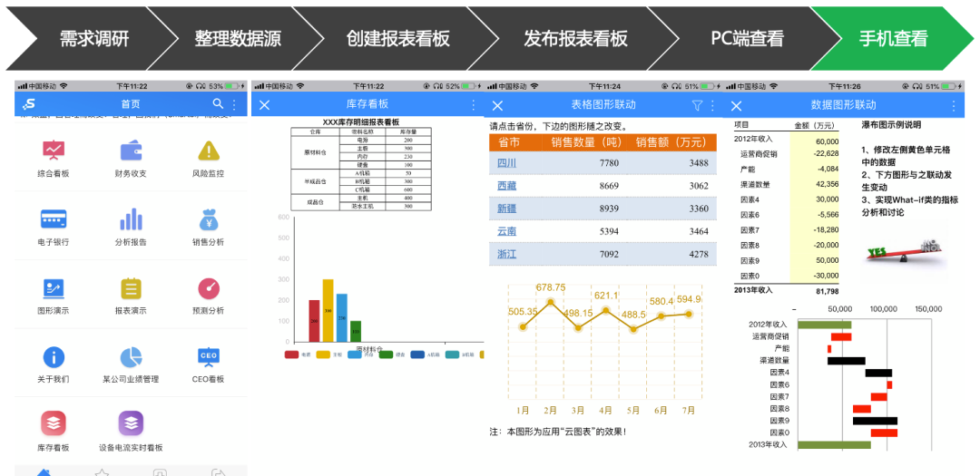Viewport: 980px width, 476px height.
Task: Open the 关于我们 info icon
Action: coord(54,356)
